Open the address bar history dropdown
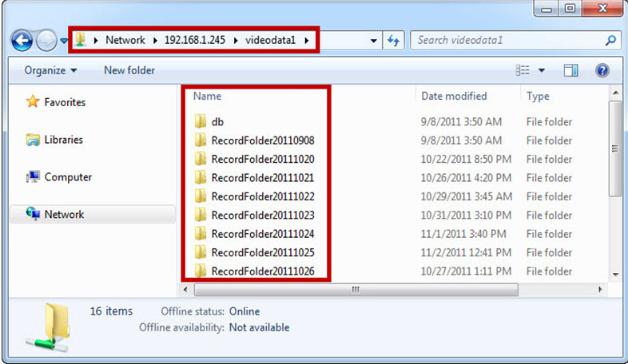Screen dimensions: 628x364 tap(374, 41)
